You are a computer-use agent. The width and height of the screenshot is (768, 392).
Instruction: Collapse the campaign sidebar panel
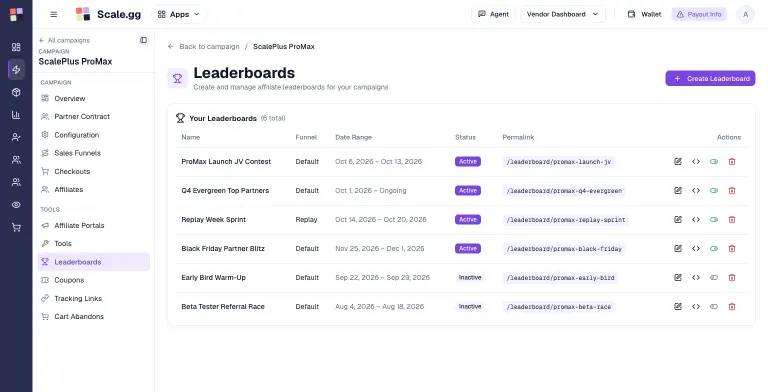(144, 40)
